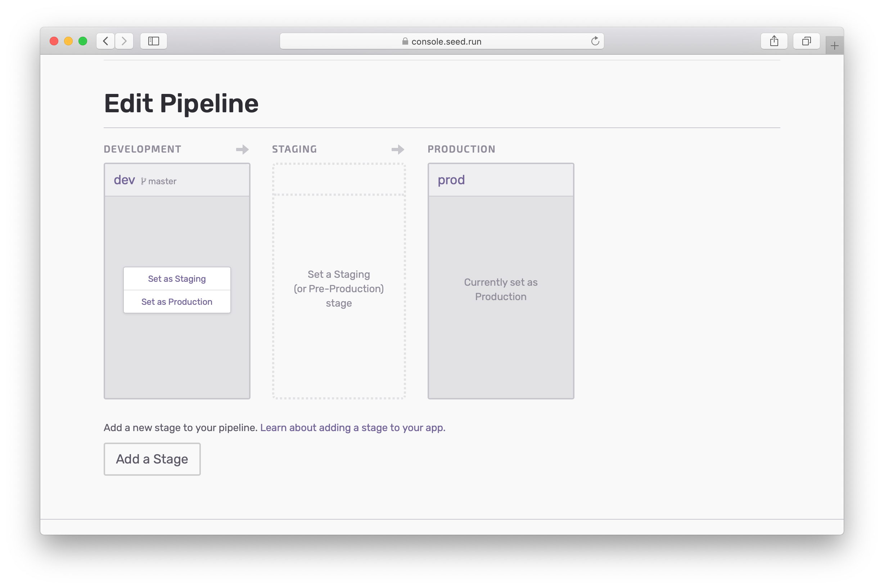Viewport: 884px width, 588px height.
Task: Click the Safari back arrow button
Action: click(106, 41)
